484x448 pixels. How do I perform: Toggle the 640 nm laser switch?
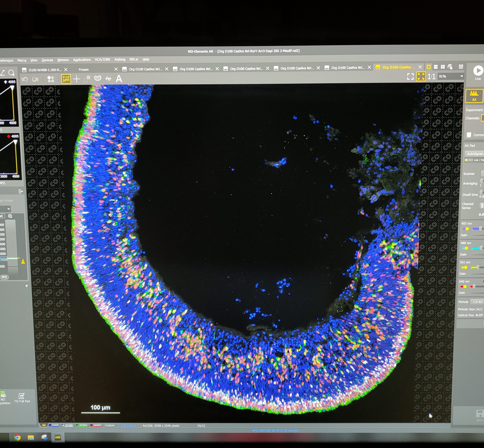click(x=463, y=287)
